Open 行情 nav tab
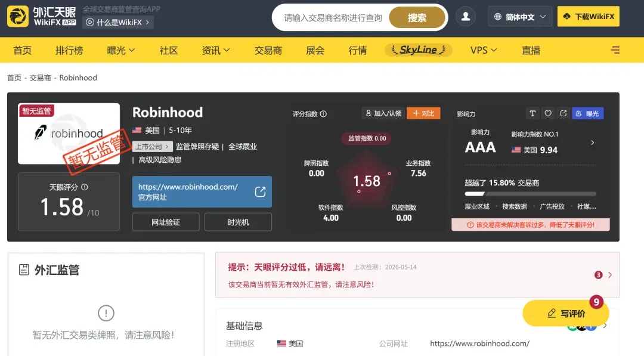This screenshot has width=644, height=356. [357, 50]
